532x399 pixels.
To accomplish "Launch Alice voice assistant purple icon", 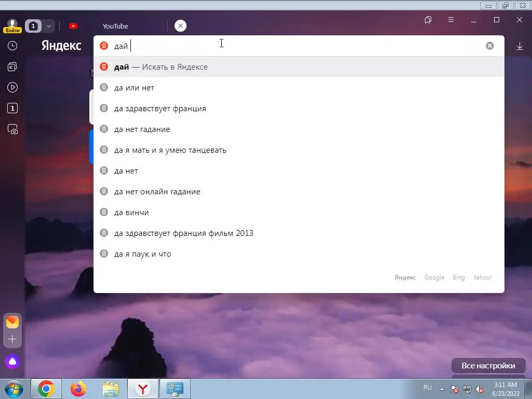I will click(12, 362).
